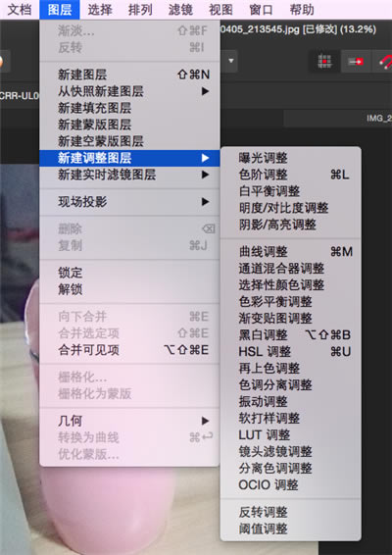Choose 阈值调整 at the submenu bottom
The height and width of the screenshot is (555, 392).
click(290, 530)
